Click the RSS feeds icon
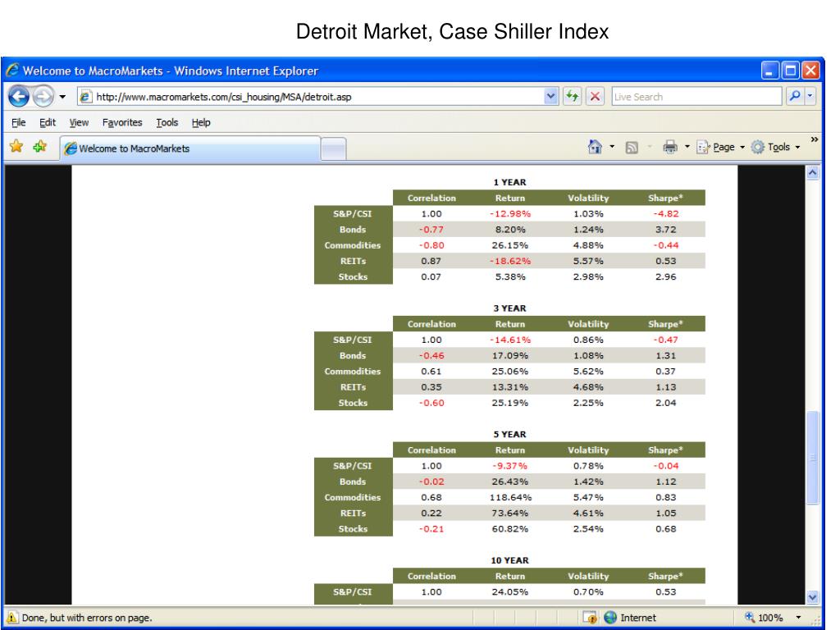 pyautogui.click(x=632, y=148)
